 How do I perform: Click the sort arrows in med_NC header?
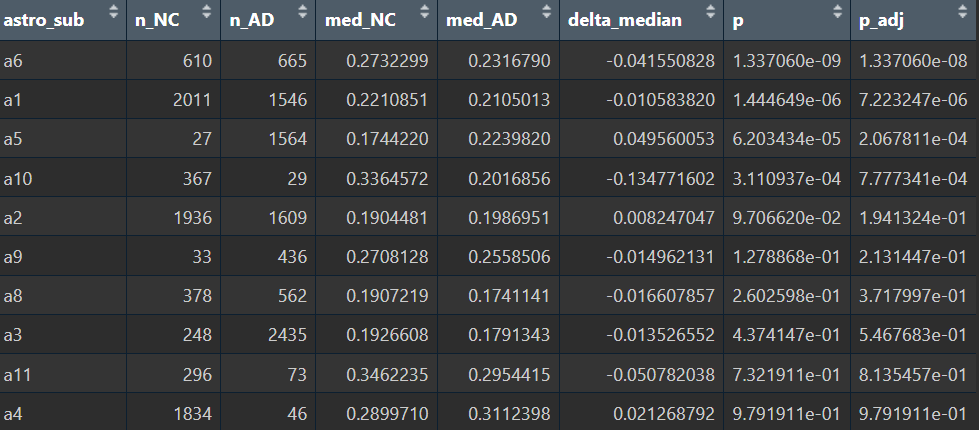(x=423, y=14)
